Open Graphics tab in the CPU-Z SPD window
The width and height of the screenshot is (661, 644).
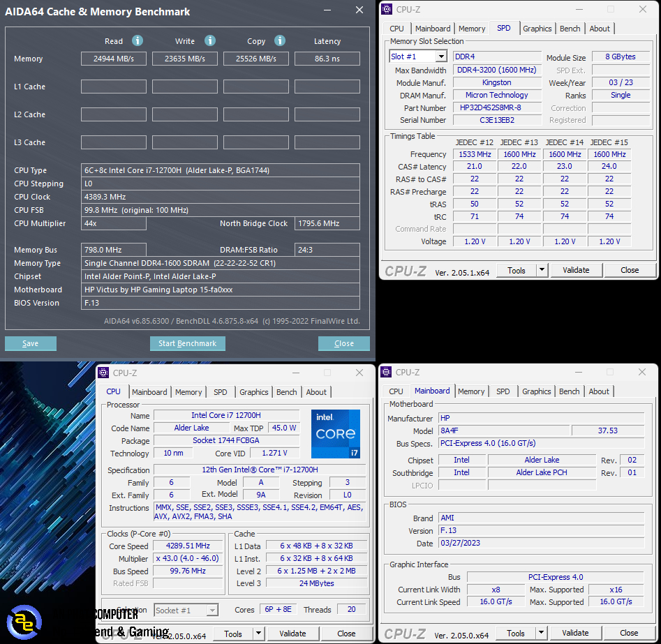pyautogui.click(x=537, y=29)
